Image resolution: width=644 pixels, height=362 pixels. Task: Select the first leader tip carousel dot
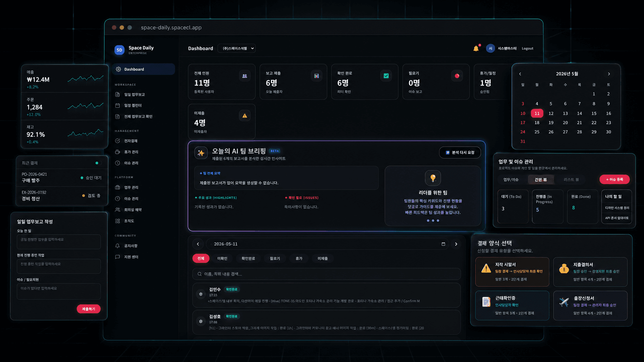coord(428,221)
